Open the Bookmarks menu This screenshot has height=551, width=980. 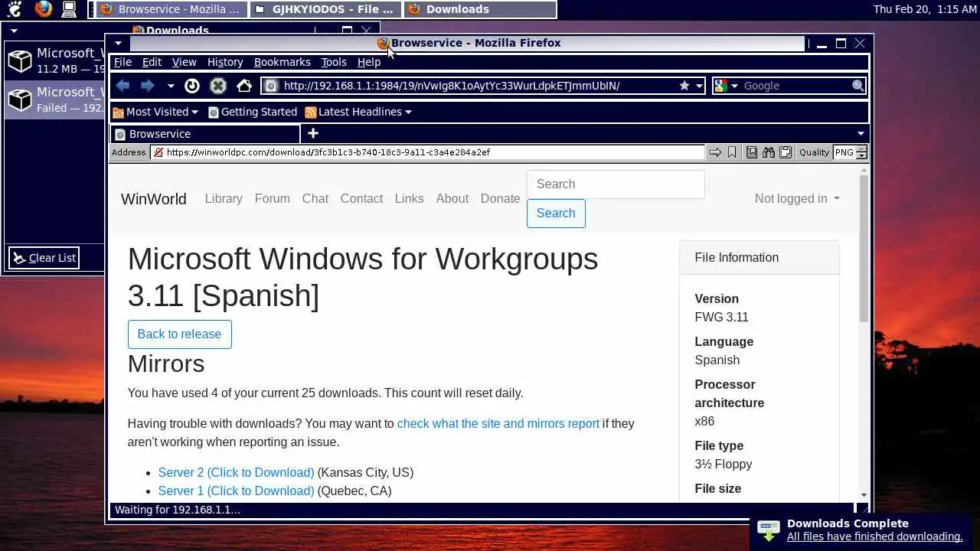pyautogui.click(x=282, y=62)
